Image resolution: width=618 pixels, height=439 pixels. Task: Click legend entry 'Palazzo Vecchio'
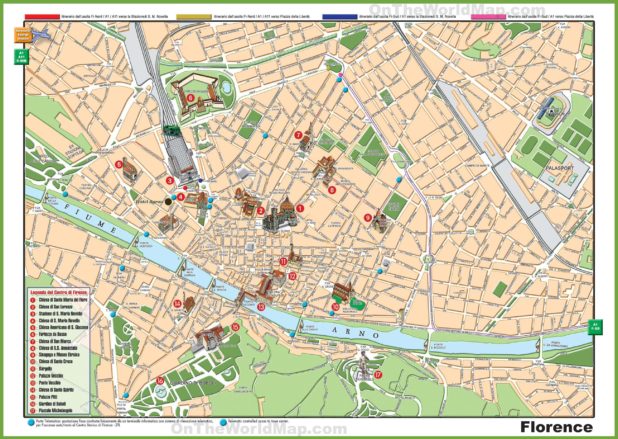(x=51, y=376)
